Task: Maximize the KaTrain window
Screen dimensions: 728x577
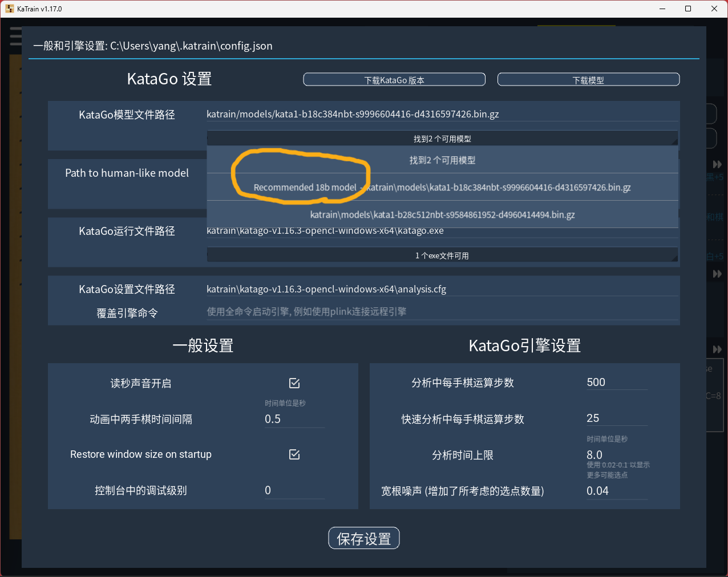Action: [x=688, y=9]
